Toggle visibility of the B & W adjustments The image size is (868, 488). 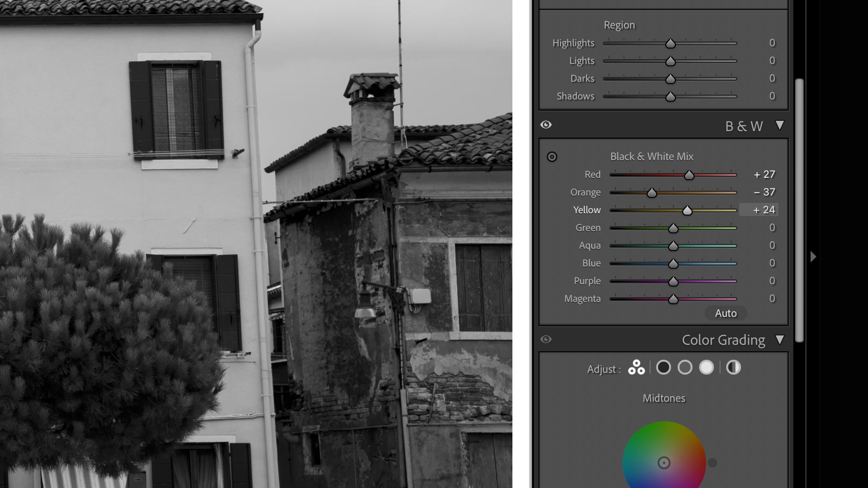coord(546,125)
